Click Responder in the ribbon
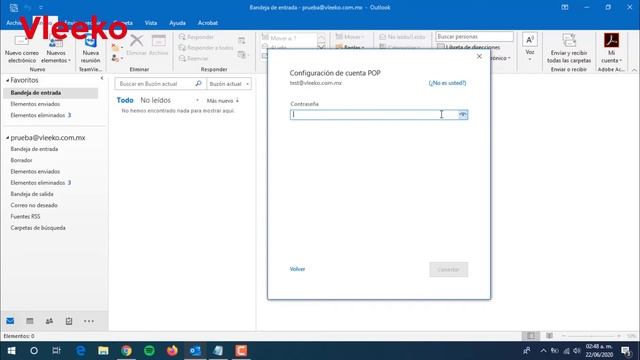The height and width of the screenshot is (360, 640). (196, 37)
